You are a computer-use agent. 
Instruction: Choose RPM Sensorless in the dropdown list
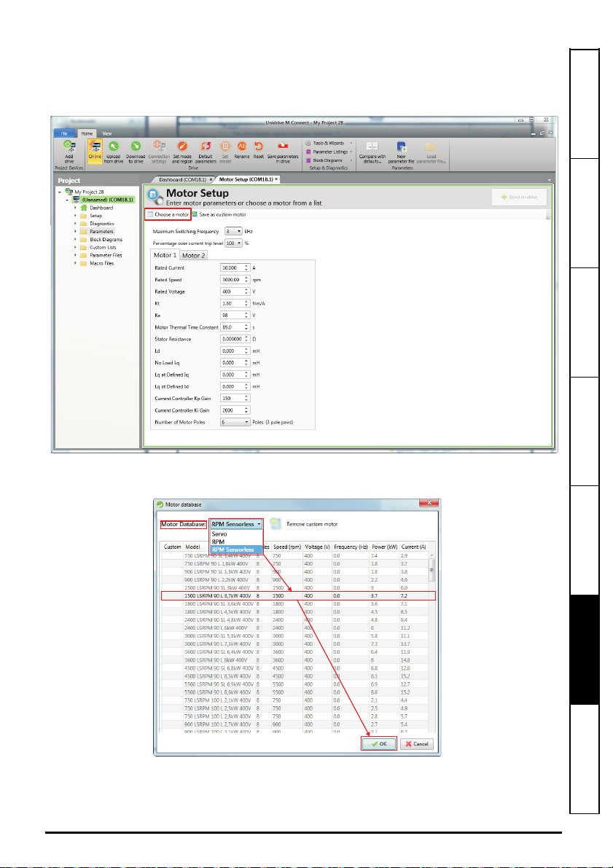(x=235, y=549)
